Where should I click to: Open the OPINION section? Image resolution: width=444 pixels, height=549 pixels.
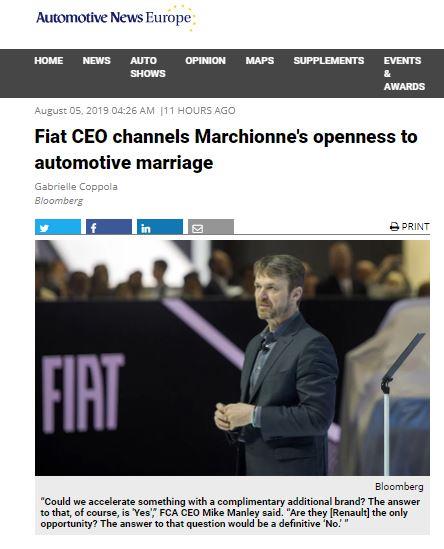[205, 61]
